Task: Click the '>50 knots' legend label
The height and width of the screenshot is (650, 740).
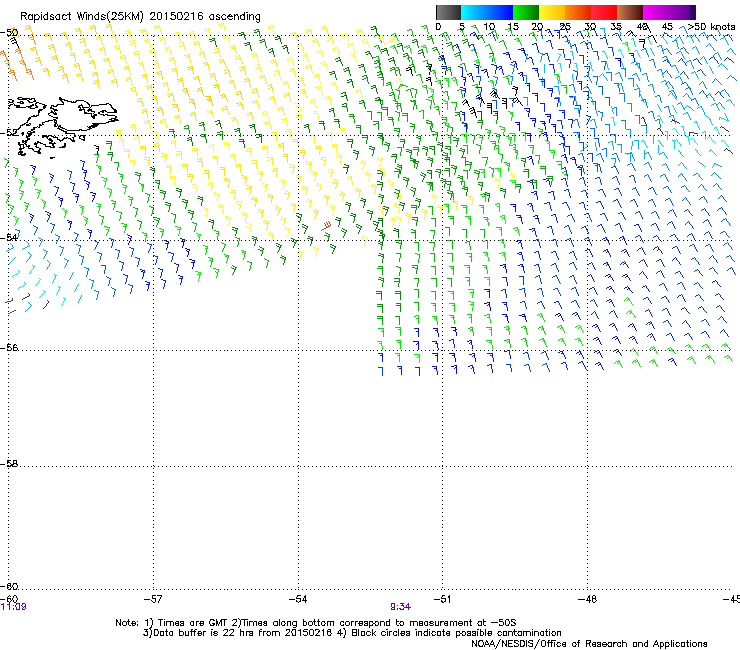Action: pyautogui.click(x=711, y=27)
